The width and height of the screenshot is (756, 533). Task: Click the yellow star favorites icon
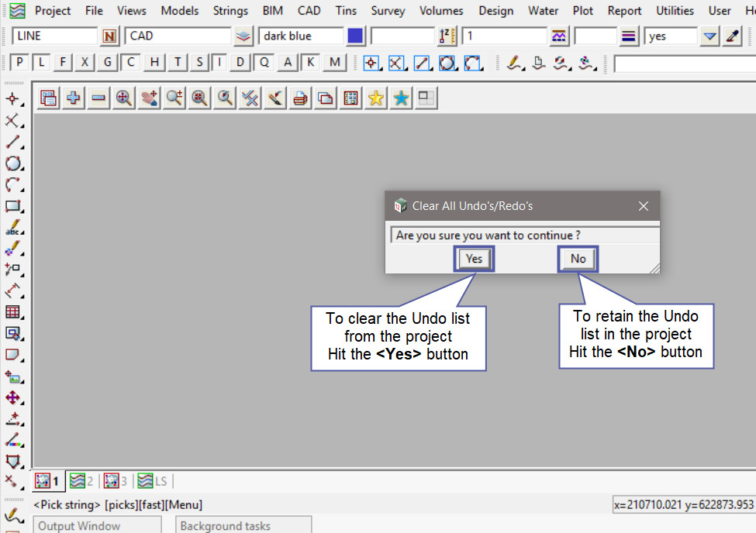[x=376, y=98]
